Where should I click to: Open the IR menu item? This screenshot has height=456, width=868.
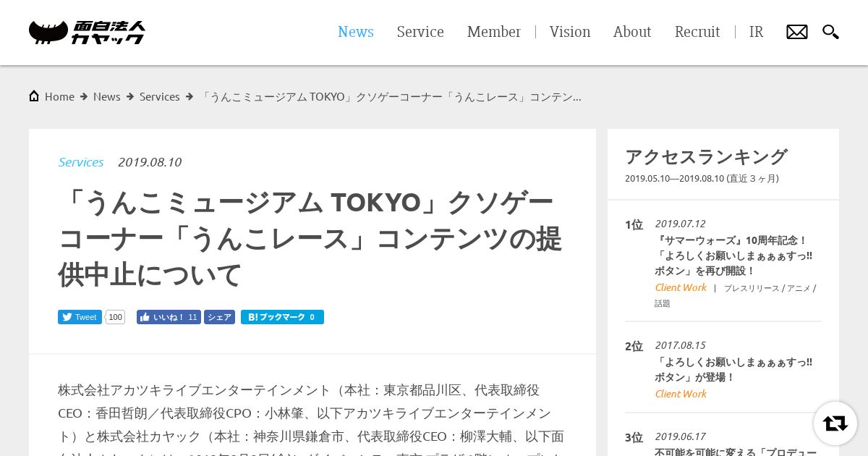click(x=756, y=32)
